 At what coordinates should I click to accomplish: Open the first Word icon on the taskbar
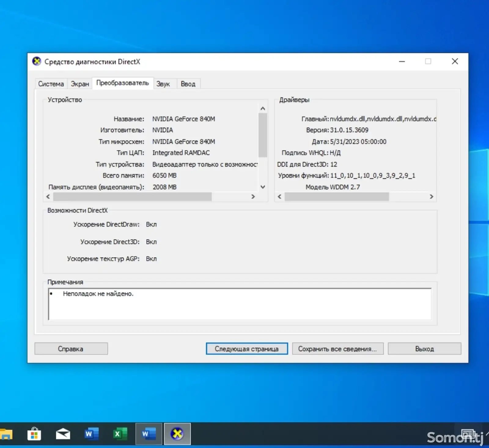[91, 434]
